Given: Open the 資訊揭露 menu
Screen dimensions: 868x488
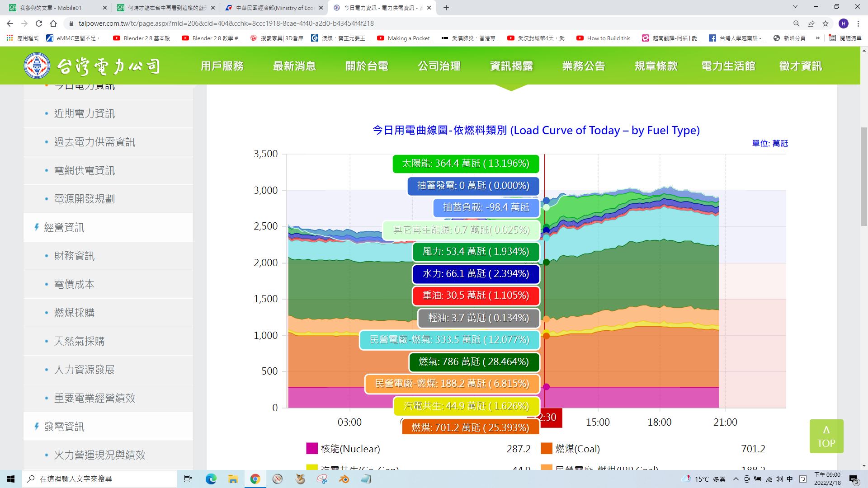Looking at the screenshot, I should pyautogui.click(x=511, y=66).
